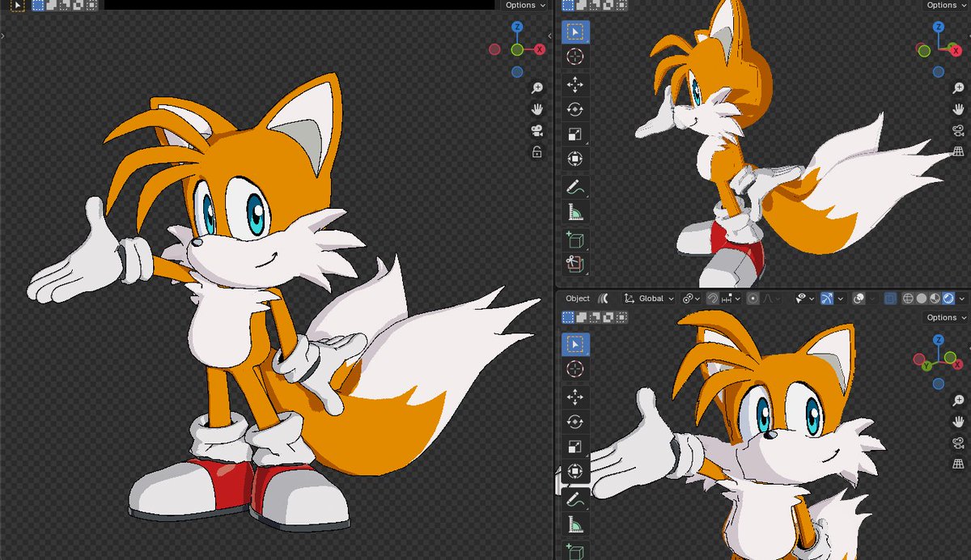Switch to Material Preview shading mode

tap(935, 299)
